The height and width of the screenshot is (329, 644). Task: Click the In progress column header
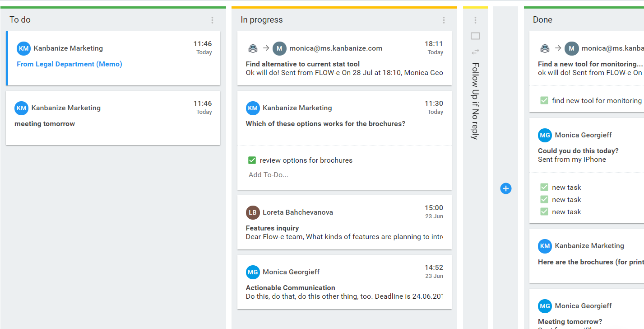(262, 20)
